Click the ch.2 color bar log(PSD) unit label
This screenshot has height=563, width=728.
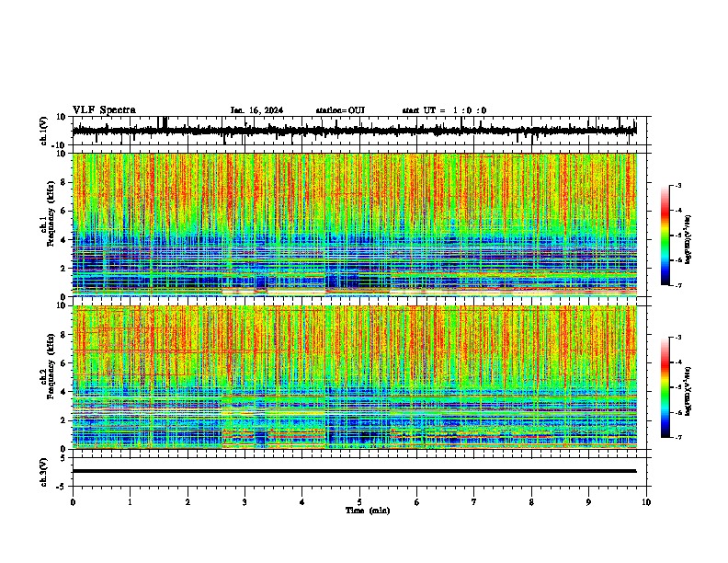[x=688, y=392]
